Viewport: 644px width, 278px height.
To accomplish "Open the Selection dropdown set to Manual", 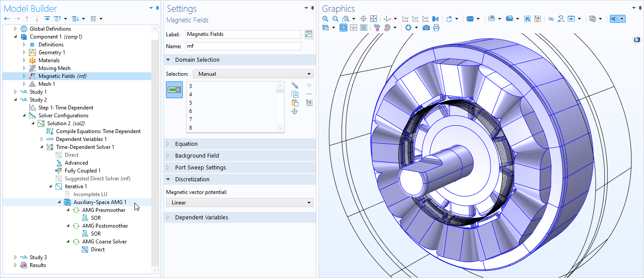I will click(253, 74).
